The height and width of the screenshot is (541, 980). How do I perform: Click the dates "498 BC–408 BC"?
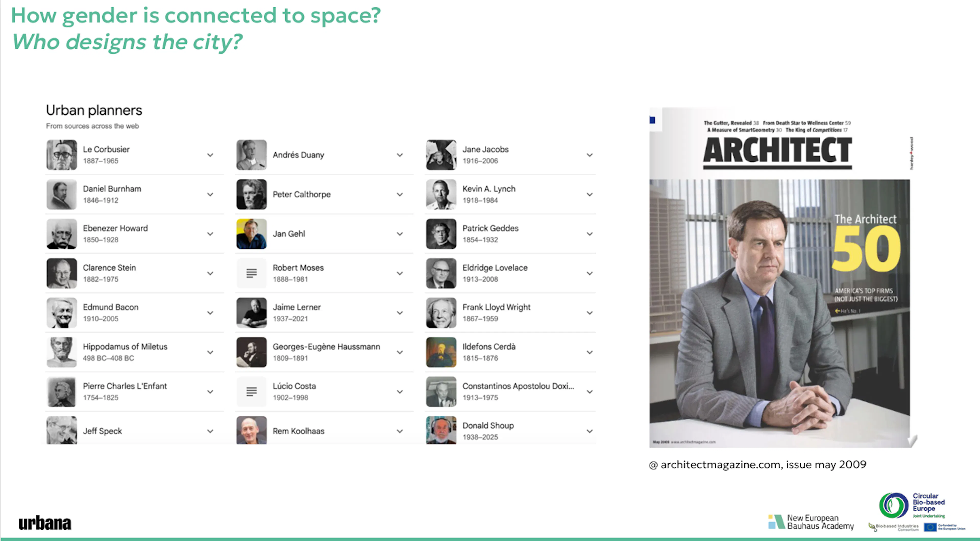click(108, 358)
